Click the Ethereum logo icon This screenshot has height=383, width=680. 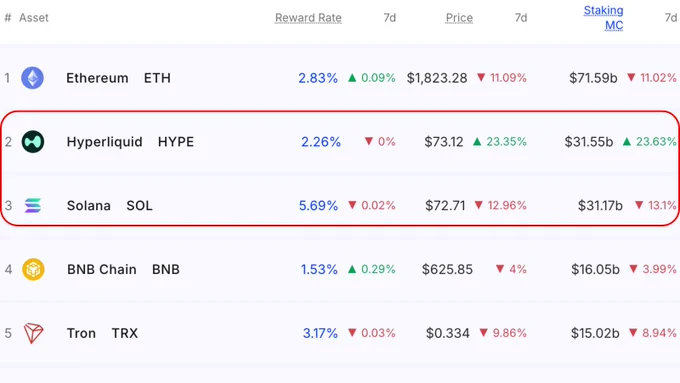click(33, 78)
